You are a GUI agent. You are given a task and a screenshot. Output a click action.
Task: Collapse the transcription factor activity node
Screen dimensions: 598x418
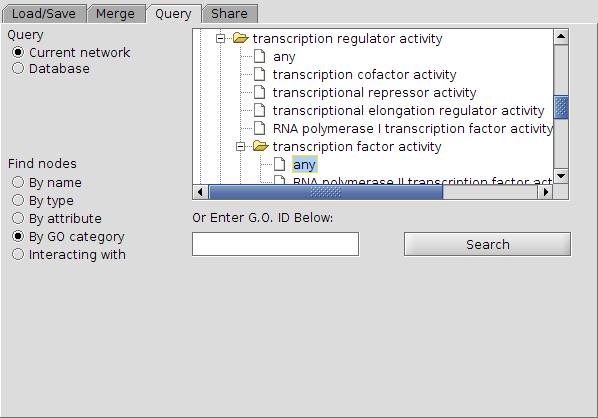[x=240, y=146]
